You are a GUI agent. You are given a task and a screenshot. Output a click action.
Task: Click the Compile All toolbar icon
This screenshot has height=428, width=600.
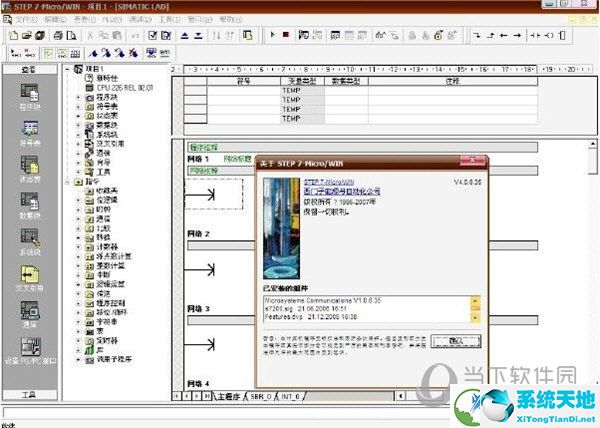[x=166, y=36]
